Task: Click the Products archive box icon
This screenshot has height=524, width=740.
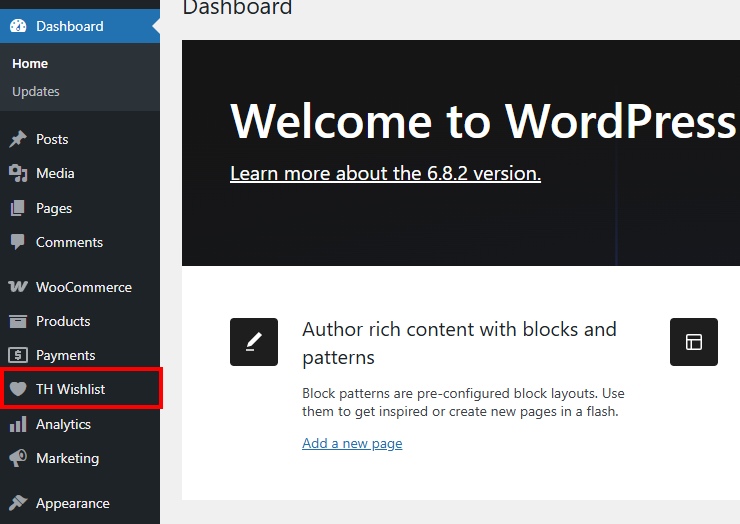Action: [18, 321]
